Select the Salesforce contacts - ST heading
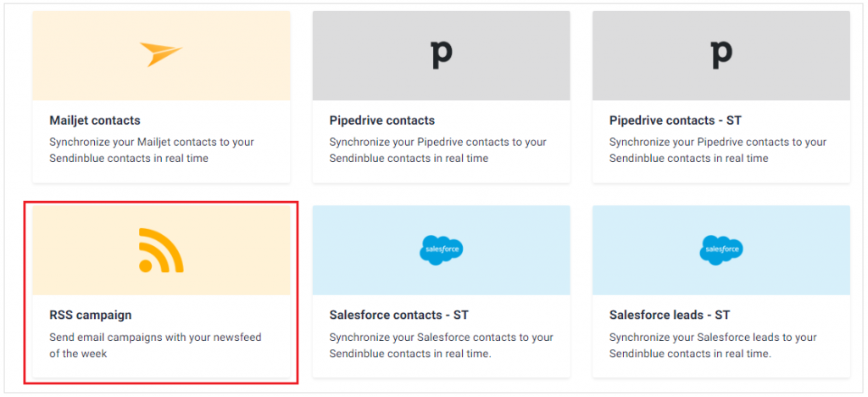The width and height of the screenshot is (868, 397). (398, 315)
